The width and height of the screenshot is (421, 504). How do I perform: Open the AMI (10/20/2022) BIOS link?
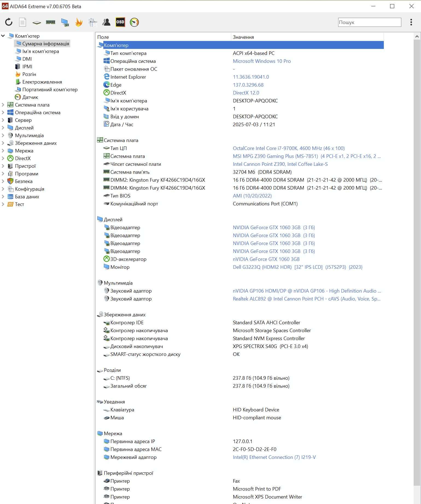[x=252, y=196]
